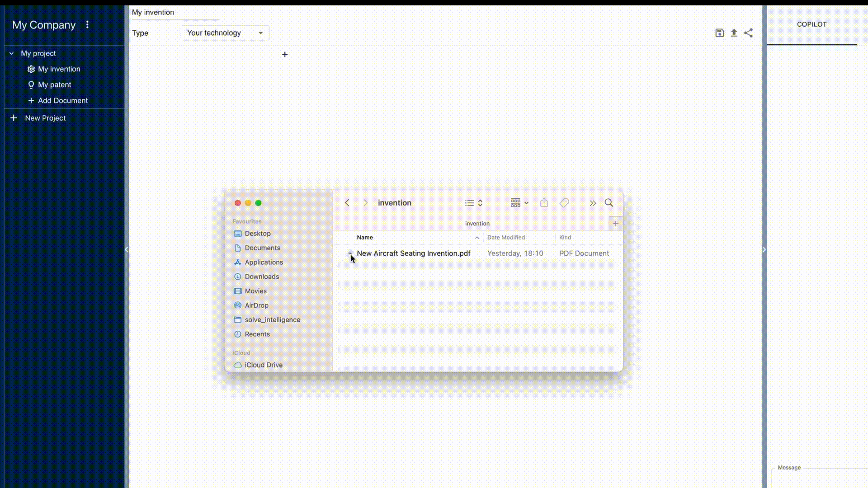Select New Aircraft Seating Invention.pdf file
Image resolution: width=868 pixels, height=488 pixels.
[x=413, y=253]
